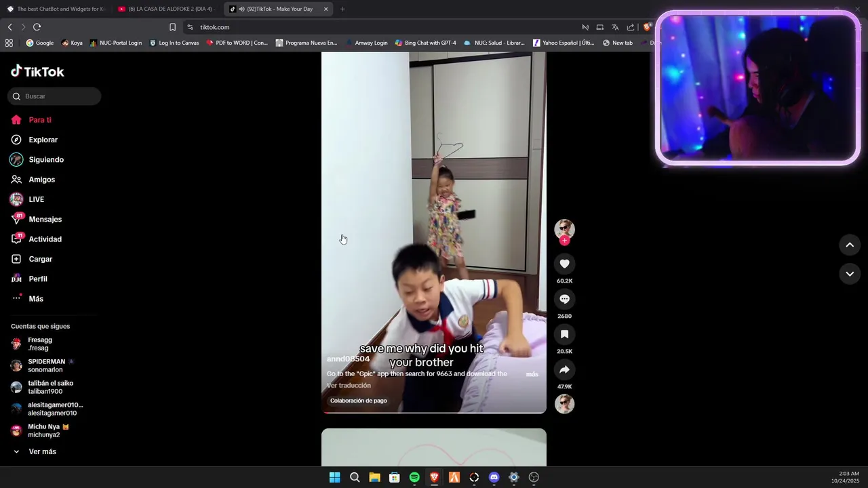
Task: Open Windows Start menu
Action: point(334,477)
